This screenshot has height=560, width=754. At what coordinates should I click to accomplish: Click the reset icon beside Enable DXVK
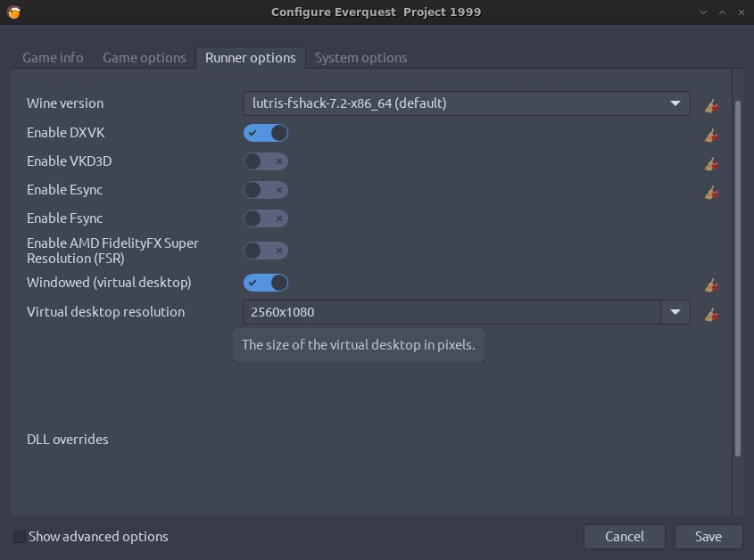click(711, 135)
